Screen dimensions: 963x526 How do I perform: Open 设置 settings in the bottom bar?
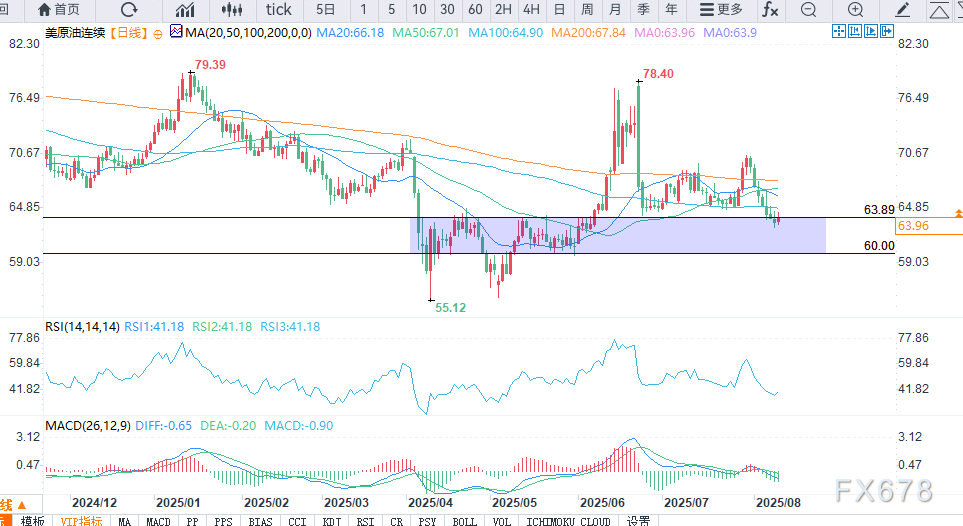pyautogui.click(x=638, y=521)
